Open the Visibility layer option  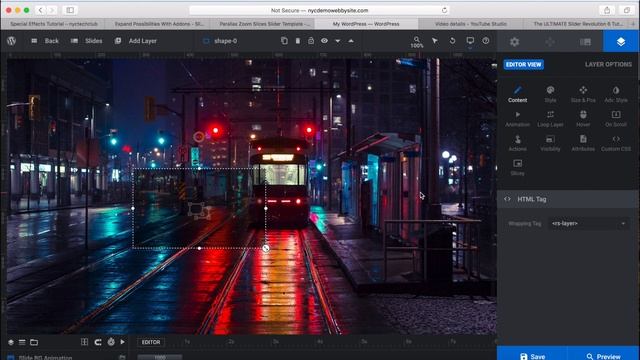(550, 143)
